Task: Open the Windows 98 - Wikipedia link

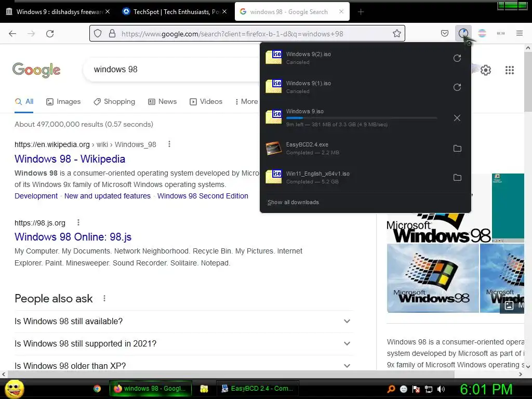Action: point(70,159)
